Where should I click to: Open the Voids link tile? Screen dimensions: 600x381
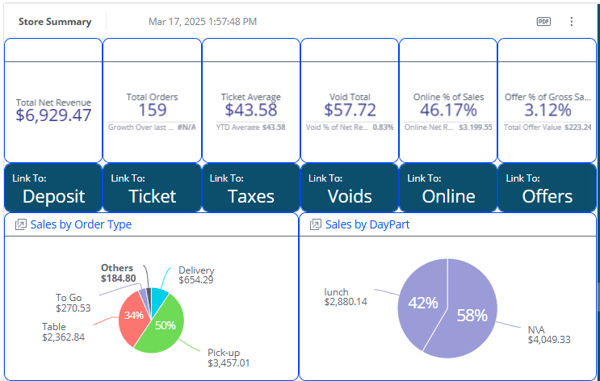[349, 188]
